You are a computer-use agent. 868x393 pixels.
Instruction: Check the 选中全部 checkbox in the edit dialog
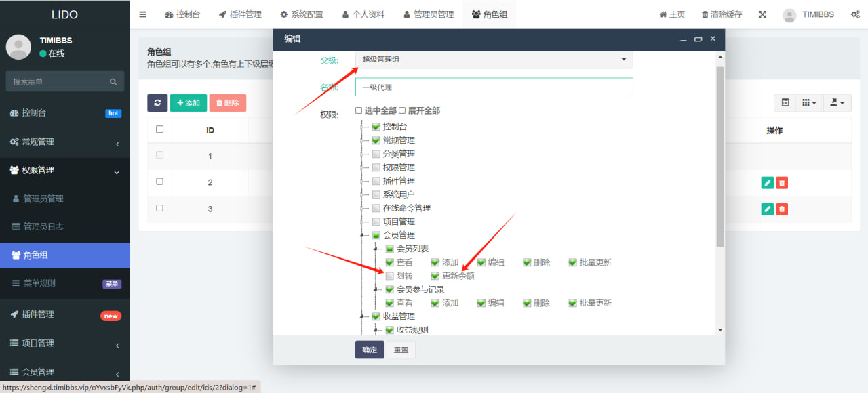(x=358, y=110)
